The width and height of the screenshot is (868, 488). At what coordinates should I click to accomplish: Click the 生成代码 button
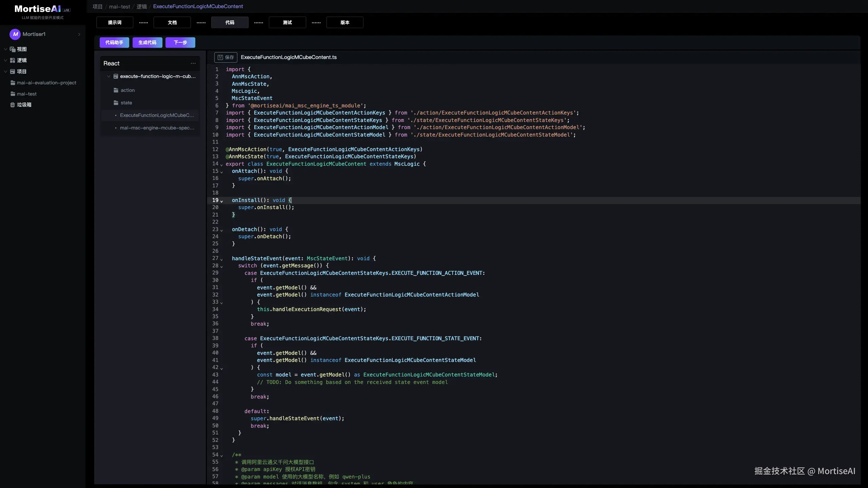tap(147, 42)
